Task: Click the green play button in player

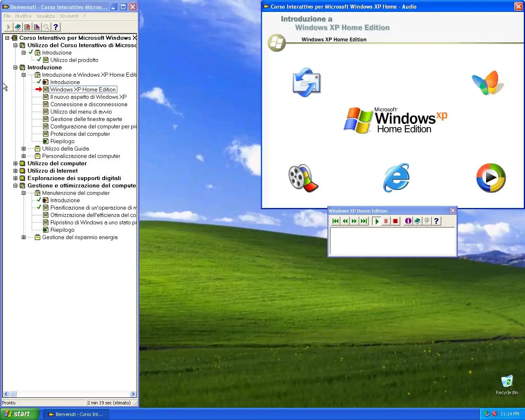Action: point(377,221)
